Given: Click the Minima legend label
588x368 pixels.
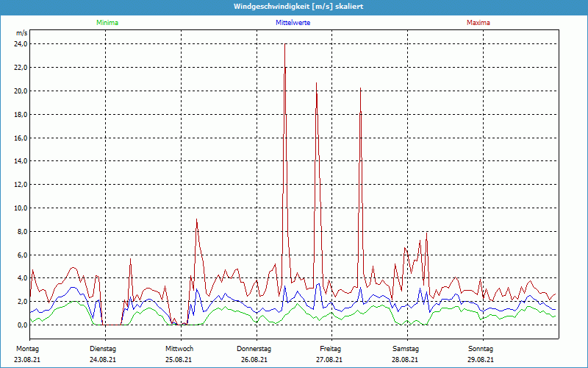Looking at the screenshot, I should tap(107, 23).
